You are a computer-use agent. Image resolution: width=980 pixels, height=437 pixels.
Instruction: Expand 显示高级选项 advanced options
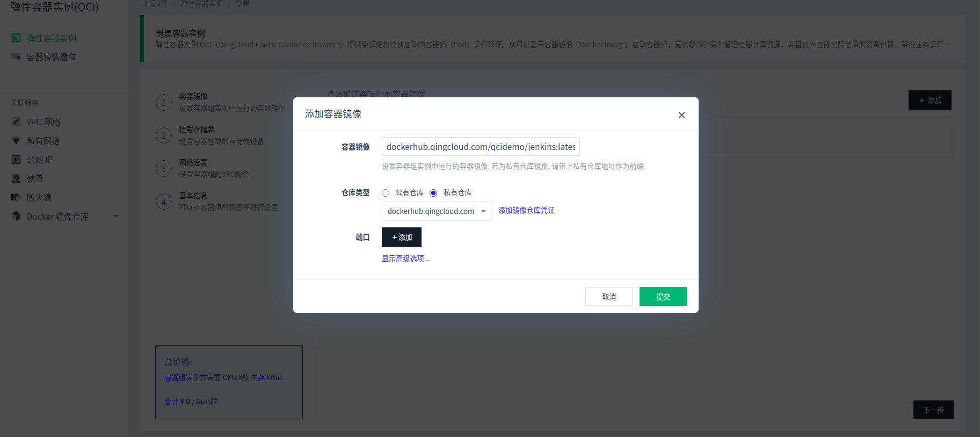405,259
